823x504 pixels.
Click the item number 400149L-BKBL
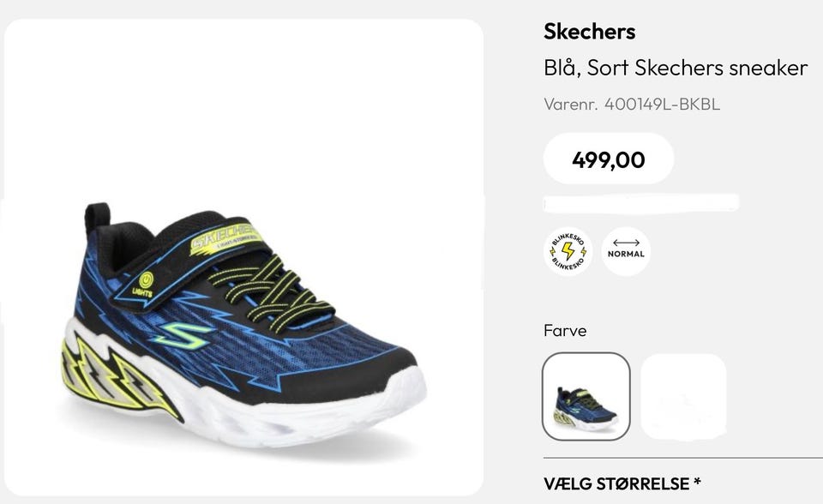click(x=662, y=104)
